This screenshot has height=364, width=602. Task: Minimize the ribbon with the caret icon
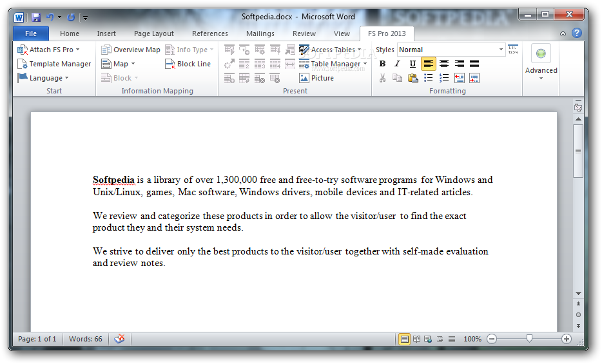(563, 34)
